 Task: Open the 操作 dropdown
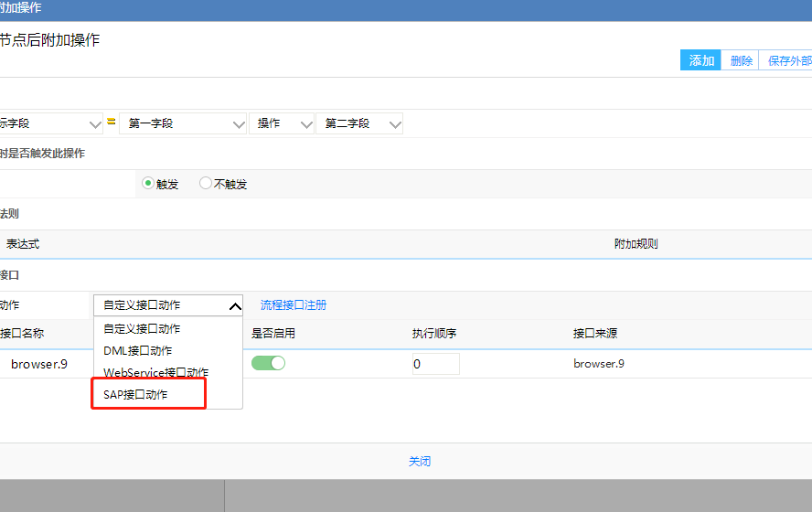tap(281, 123)
